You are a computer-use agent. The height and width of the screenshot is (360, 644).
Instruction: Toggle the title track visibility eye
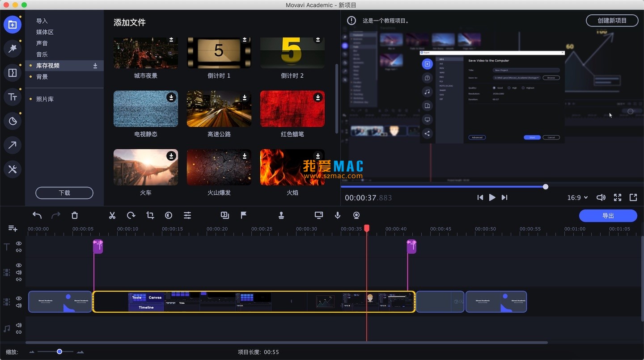[19, 243]
